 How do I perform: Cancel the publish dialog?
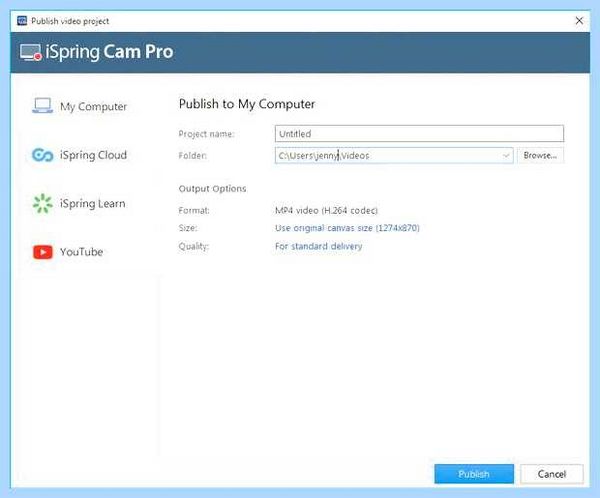pos(551,474)
